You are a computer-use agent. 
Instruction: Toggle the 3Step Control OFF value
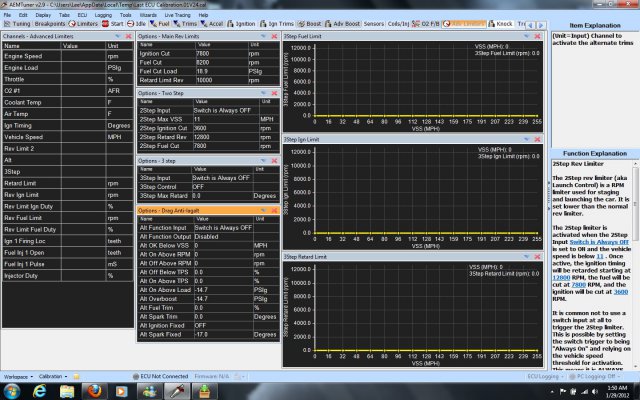pos(200,186)
